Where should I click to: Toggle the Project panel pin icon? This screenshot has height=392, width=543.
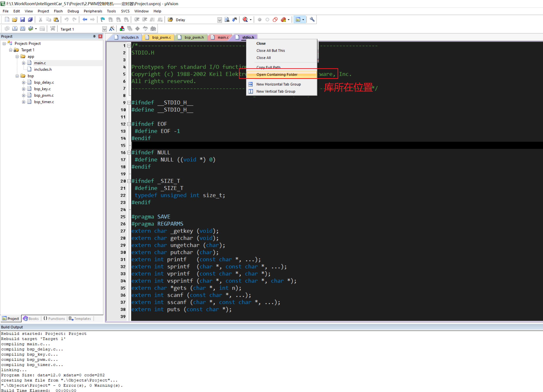click(94, 36)
